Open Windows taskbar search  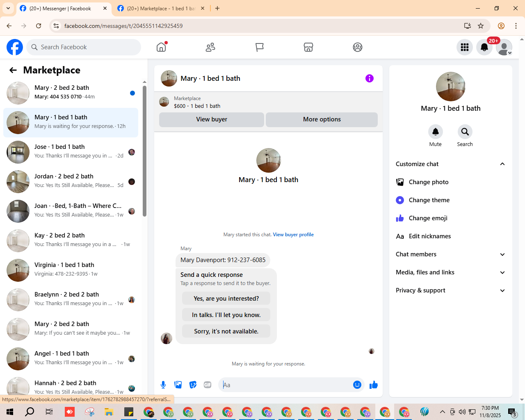click(30, 412)
